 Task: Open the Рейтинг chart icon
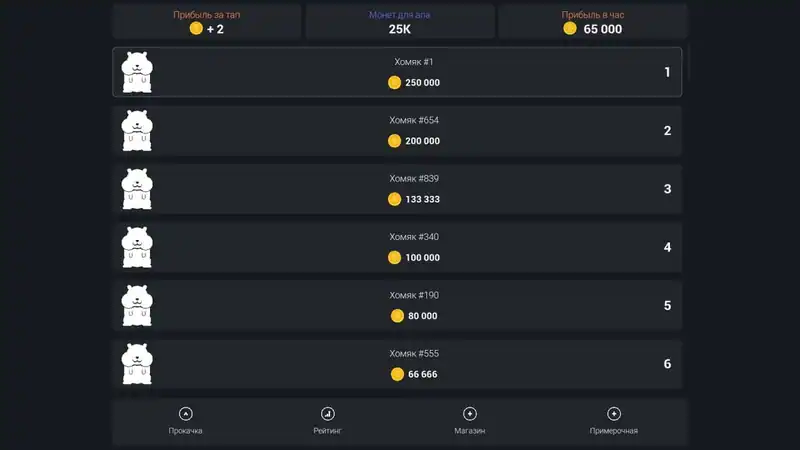[x=328, y=414]
